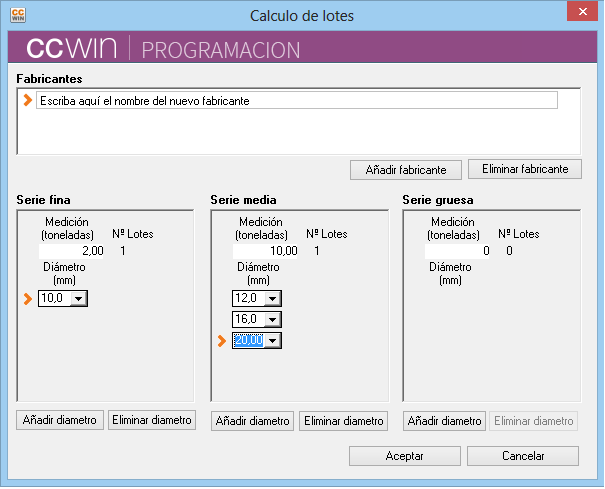Click Eliminar diametro under Serie fina
The width and height of the screenshot is (605, 489).
[x=152, y=420]
